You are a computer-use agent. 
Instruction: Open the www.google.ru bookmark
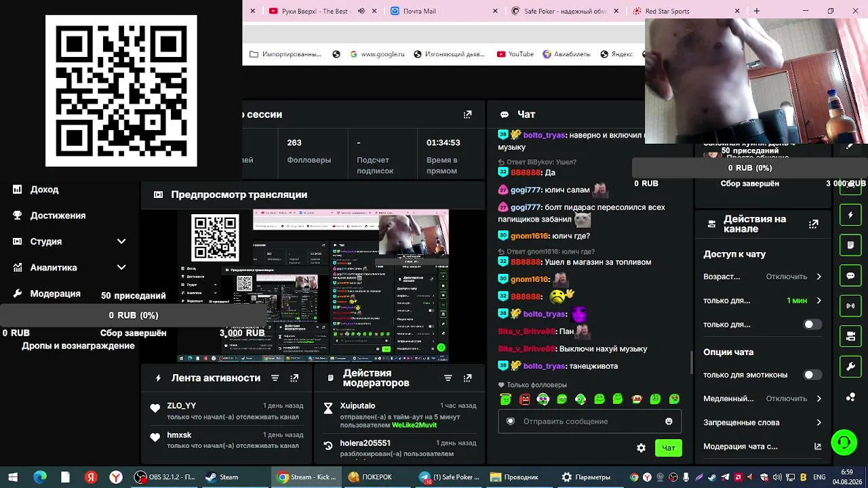[377, 54]
